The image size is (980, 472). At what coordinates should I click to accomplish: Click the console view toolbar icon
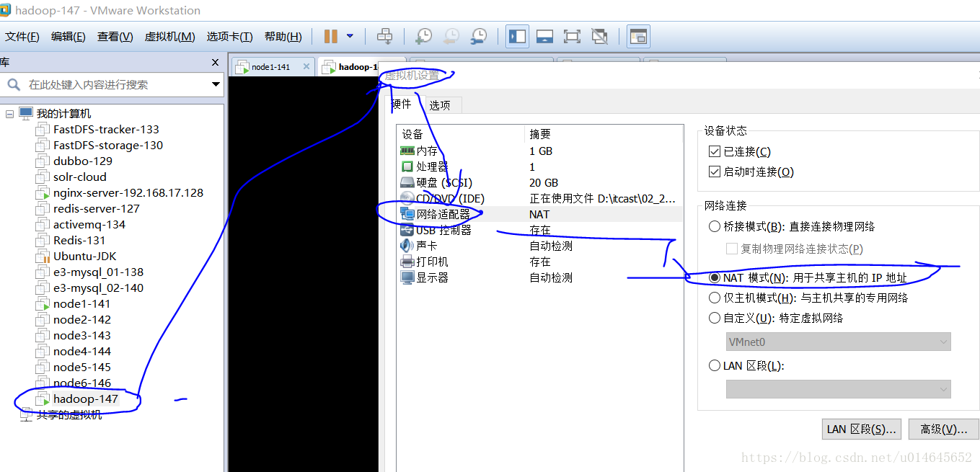point(638,36)
